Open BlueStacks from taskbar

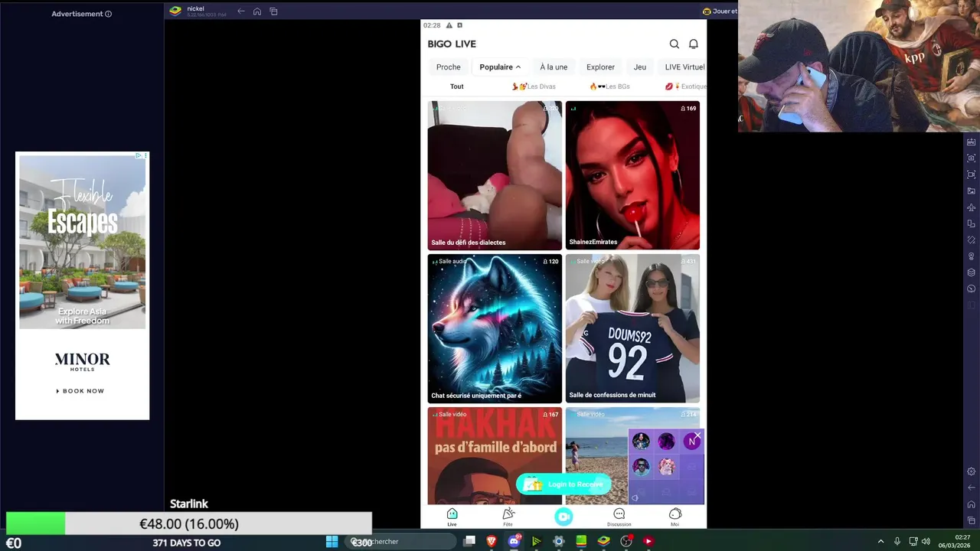coord(604,541)
